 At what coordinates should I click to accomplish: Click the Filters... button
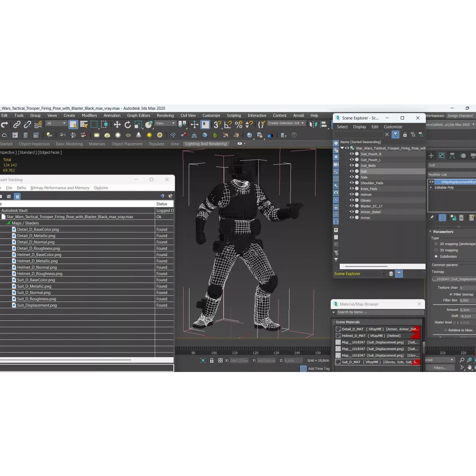[440, 368]
